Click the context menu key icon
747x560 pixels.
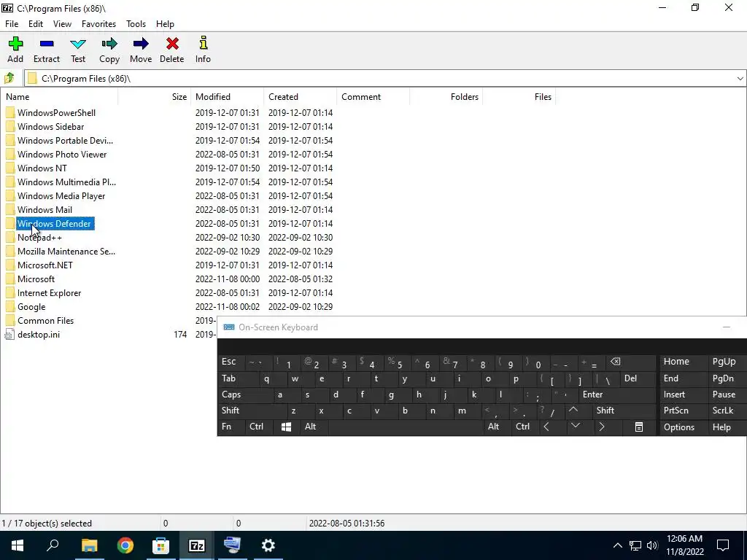coord(639,427)
